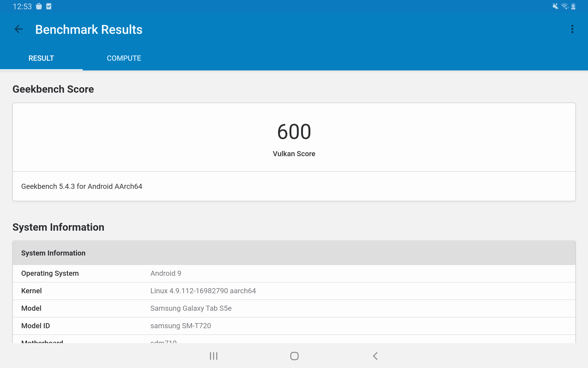Image resolution: width=588 pixels, height=368 pixels.
Task: Tap the Samsung Galaxy Tab S5e value
Action: coord(191,308)
